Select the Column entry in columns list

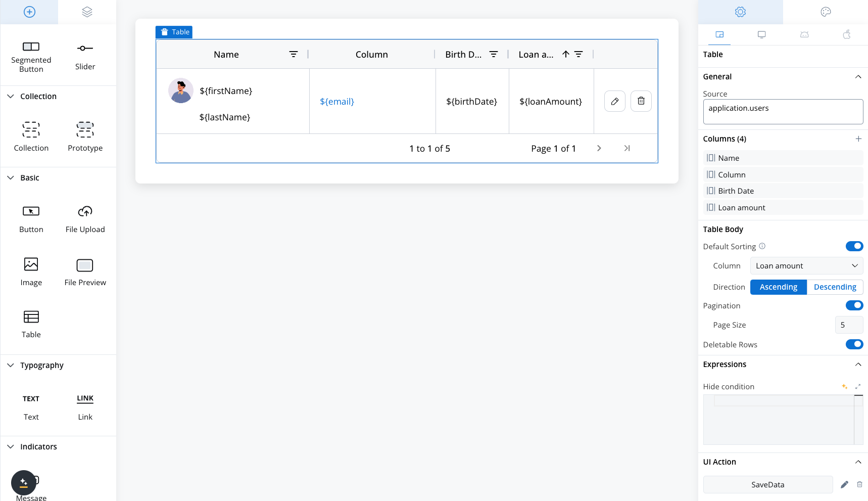tap(783, 174)
